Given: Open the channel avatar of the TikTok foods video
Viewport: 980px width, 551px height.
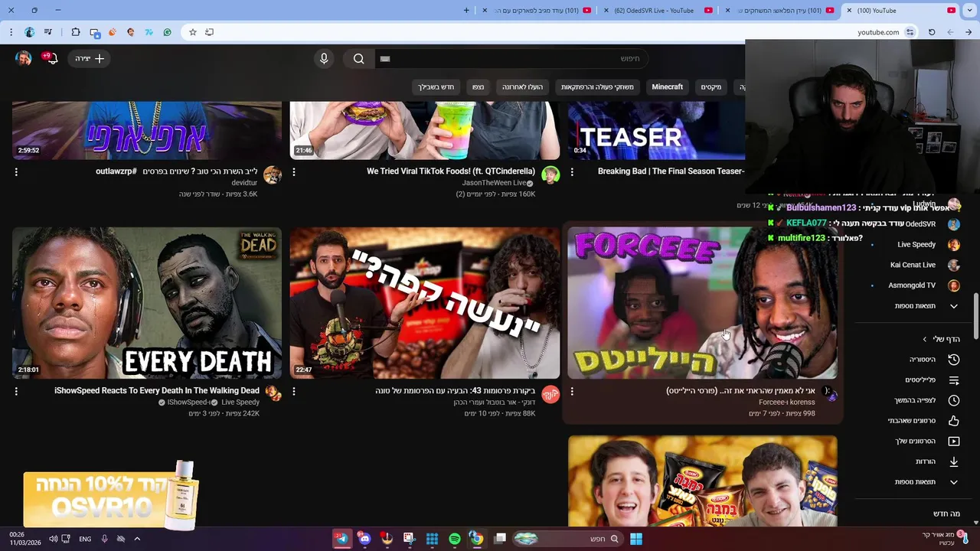Looking at the screenshot, I should point(550,175).
